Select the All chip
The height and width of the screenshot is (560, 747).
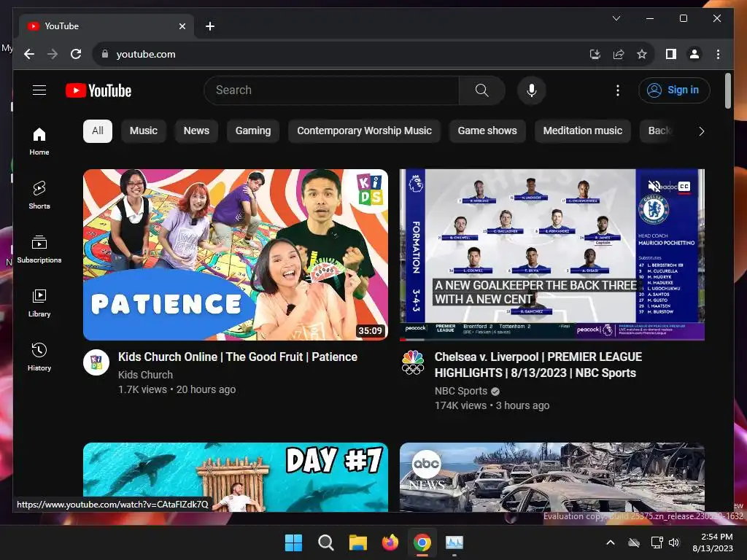(98, 131)
